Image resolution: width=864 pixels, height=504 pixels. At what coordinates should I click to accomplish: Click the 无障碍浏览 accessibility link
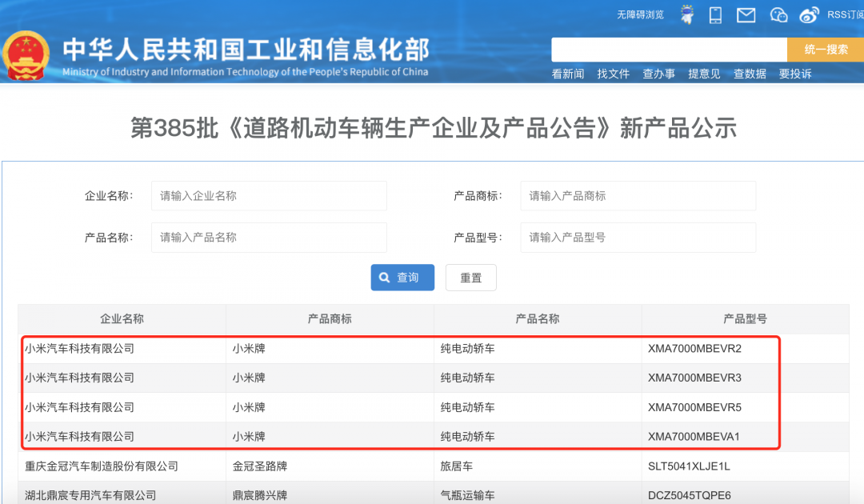coord(640,14)
